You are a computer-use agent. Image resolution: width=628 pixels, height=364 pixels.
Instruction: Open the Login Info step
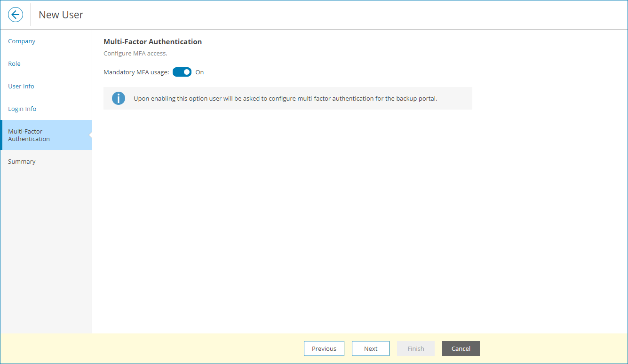click(x=22, y=109)
